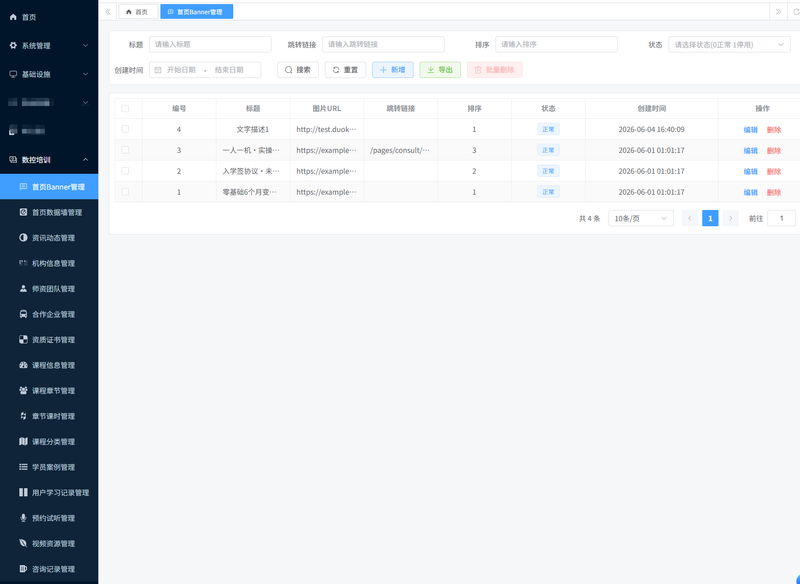Switch to the 首页 tab
Viewport: 800px width, 584px height.
pos(138,12)
